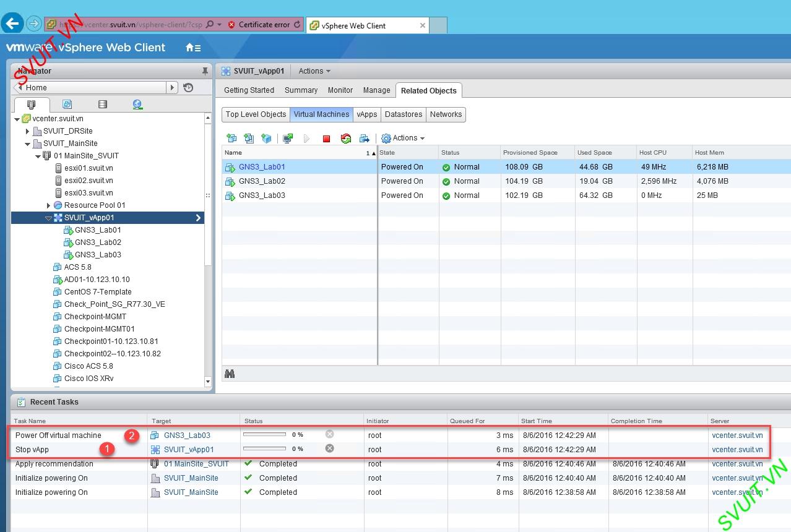Refresh the page using address bar icon

pyautogui.click(x=297, y=25)
